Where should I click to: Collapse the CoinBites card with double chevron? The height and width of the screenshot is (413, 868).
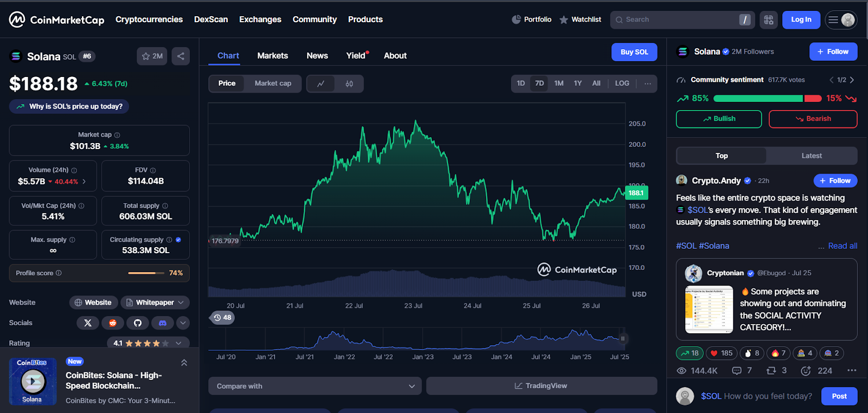tap(184, 363)
